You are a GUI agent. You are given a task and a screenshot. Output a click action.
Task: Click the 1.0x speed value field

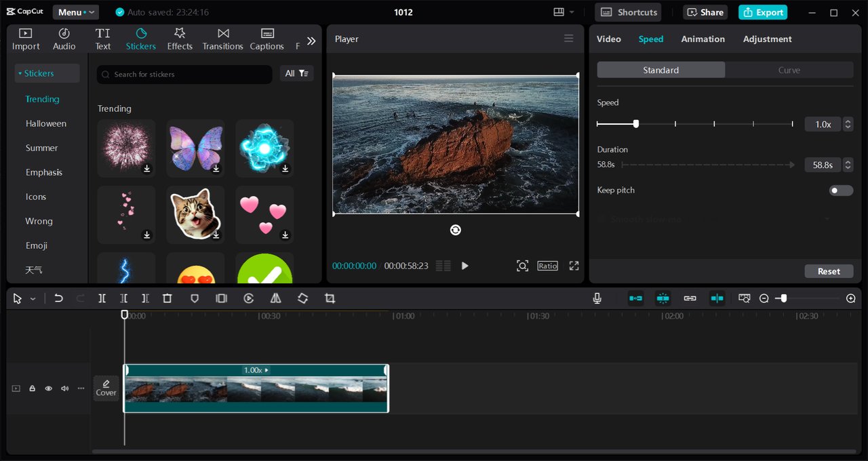(x=823, y=124)
